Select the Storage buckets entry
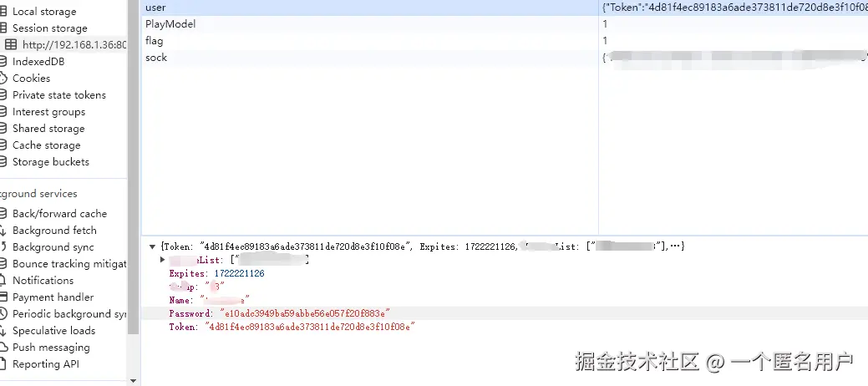Image resolution: width=868 pixels, height=386 pixels. [50, 162]
